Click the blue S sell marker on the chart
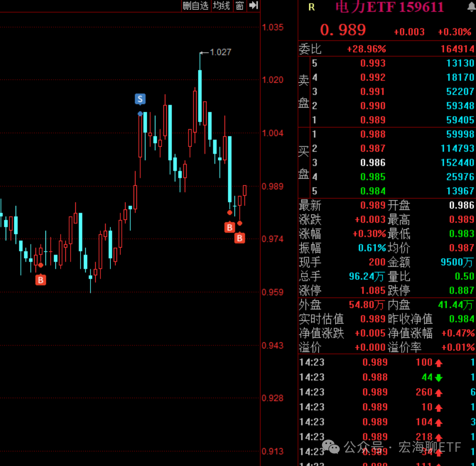Screen dimensions: 476x466 [140, 99]
